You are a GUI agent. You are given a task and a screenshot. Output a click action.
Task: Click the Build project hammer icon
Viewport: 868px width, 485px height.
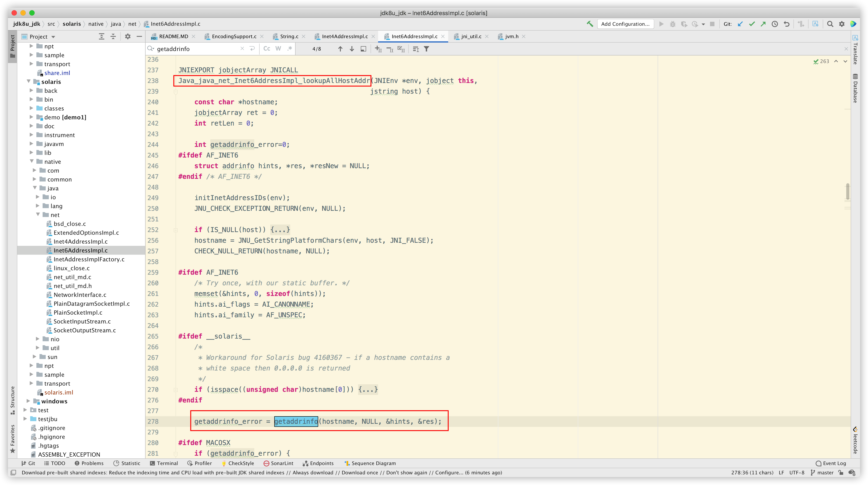pos(590,24)
